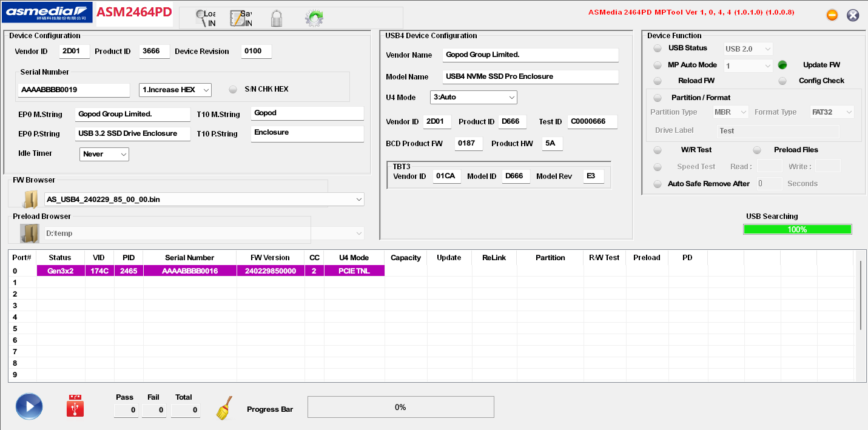
Task: Select the Gen3x2 status cell in port 0
Action: point(61,271)
